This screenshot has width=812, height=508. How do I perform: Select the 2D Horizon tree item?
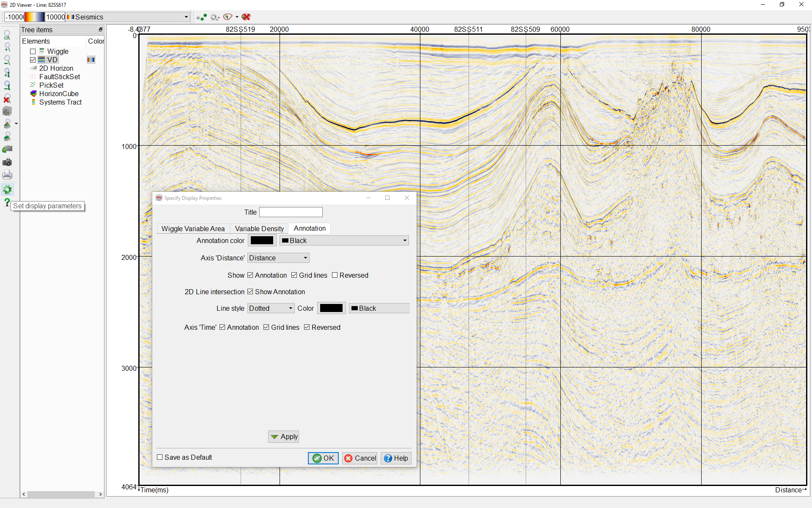click(56, 68)
